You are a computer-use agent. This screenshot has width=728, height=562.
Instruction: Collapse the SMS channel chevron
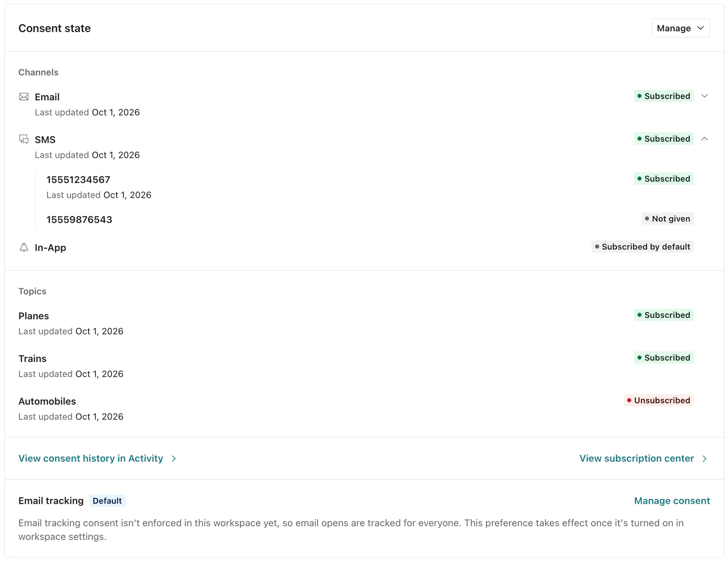coord(704,139)
